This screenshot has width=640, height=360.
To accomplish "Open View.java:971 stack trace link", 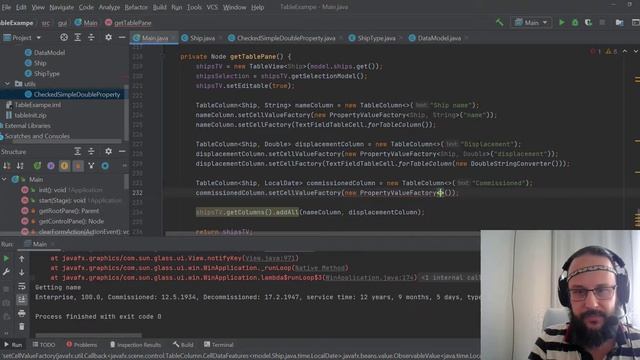I will click(x=271, y=258).
